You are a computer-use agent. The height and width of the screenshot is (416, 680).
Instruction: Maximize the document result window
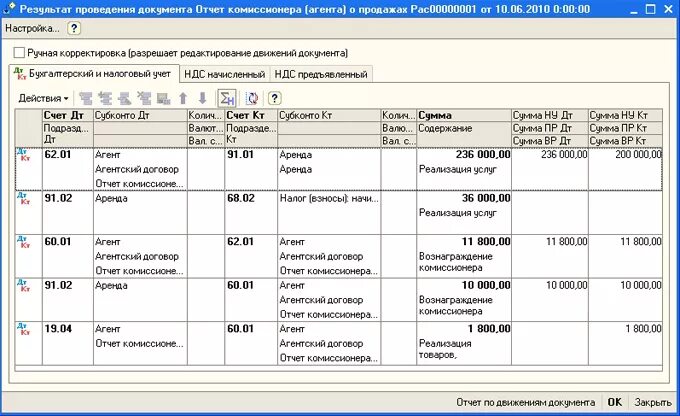(650, 9)
